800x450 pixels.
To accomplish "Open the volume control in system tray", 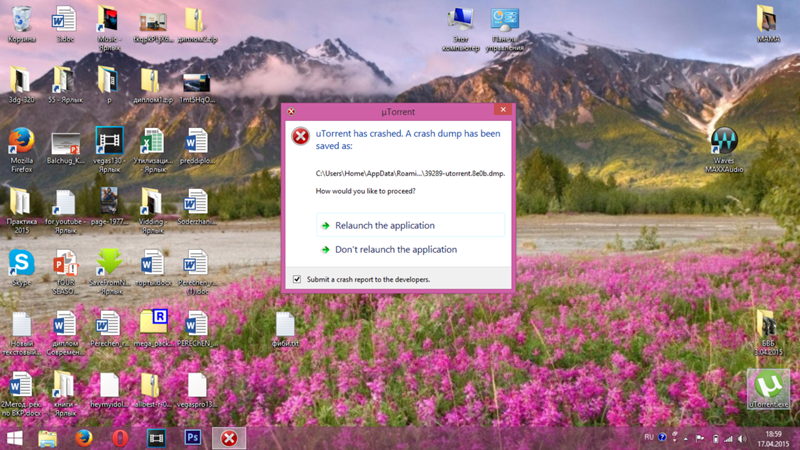I will pos(742,439).
